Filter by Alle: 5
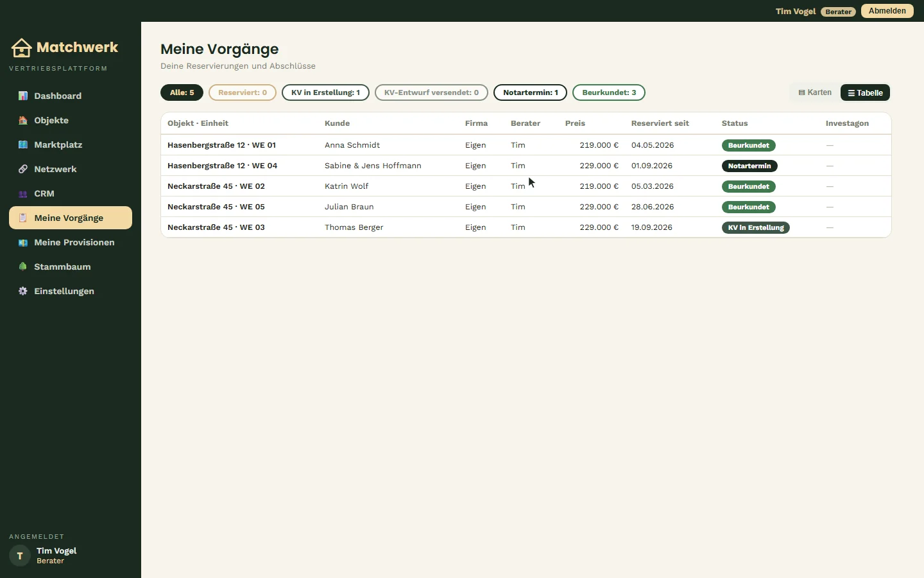Image resolution: width=924 pixels, height=578 pixels. 182,92
